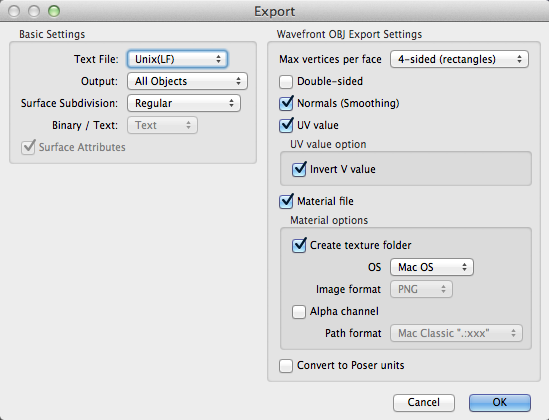Image resolution: width=549 pixels, height=420 pixels.
Task: Toggle Create texture folder checkbox
Action: tap(299, 245)
